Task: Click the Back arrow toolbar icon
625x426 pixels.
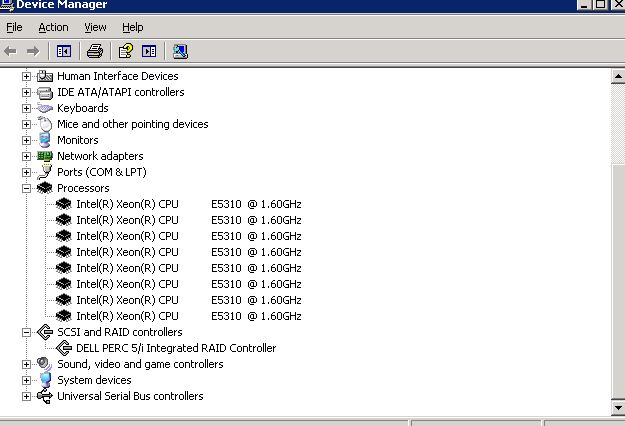Action: [x=10, y=51]
